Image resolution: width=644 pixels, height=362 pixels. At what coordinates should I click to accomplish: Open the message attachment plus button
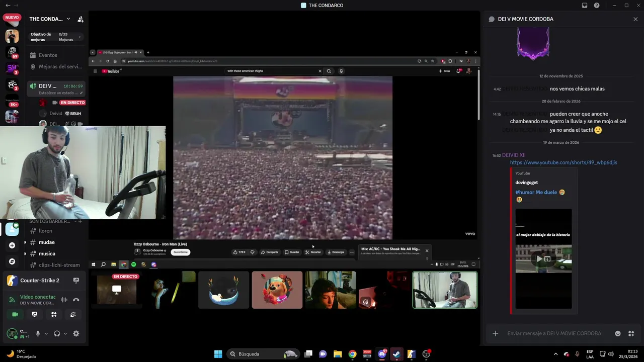point(495,333)
